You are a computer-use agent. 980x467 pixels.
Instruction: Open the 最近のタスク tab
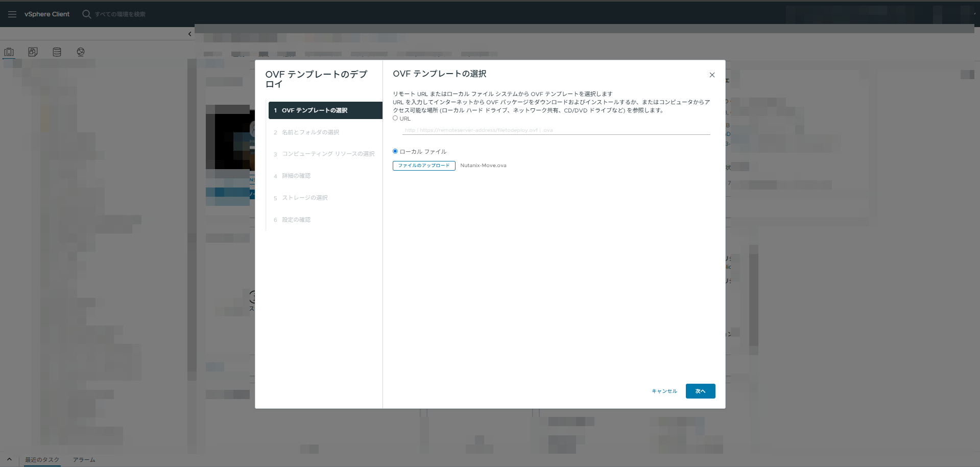click(x=42, y=460)
